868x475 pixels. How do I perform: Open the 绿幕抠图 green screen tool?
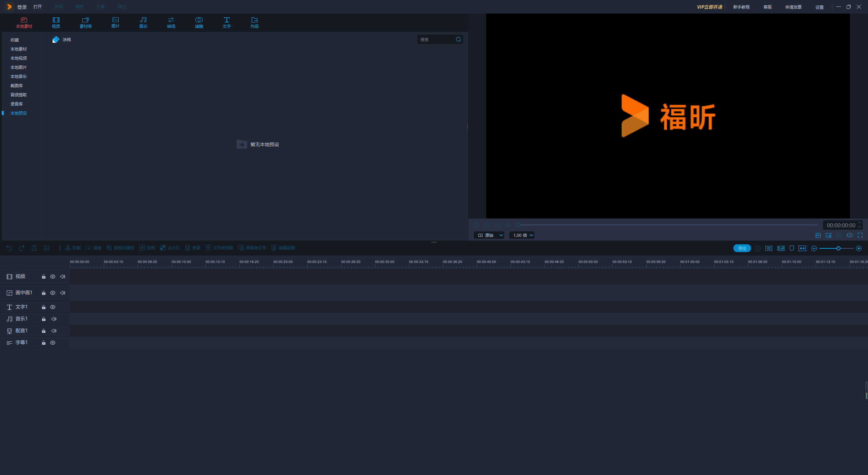click(x=283, y=248)
